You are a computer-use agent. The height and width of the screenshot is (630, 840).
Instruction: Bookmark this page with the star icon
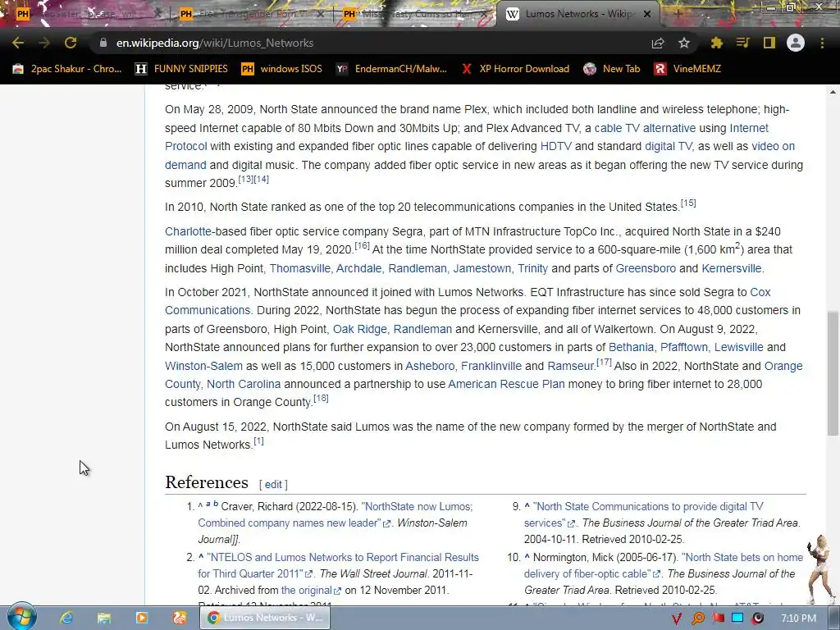click(x=683, y=43)
